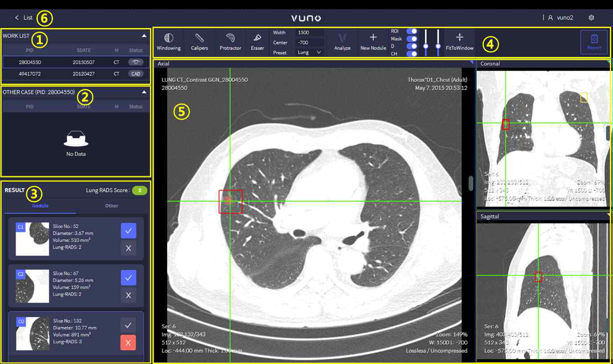The width and height of the screenshot is (613, 364).
Task: Switch to the Other results tab
Action: [x=112, y=206]
